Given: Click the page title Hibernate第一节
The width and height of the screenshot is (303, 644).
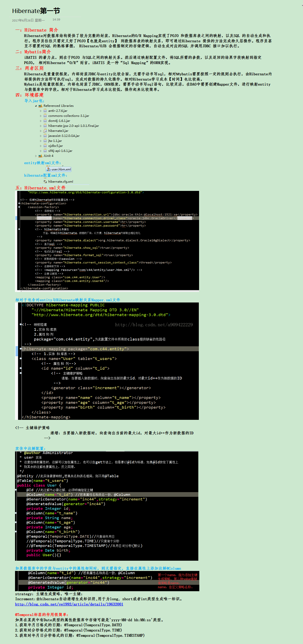Looking at the screenshot, I should (36, 11).
